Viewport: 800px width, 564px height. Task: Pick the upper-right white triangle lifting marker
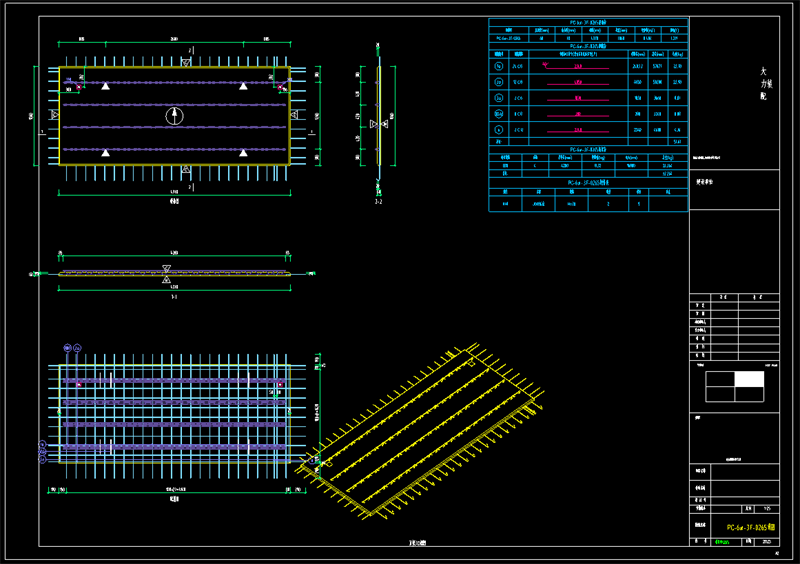click(x=243, y=86)
